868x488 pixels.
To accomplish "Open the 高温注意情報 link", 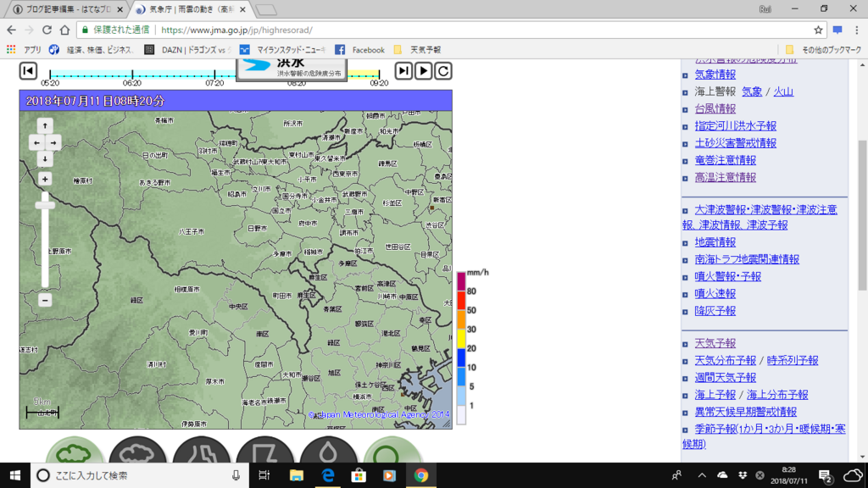I will [x=726, y=177].
